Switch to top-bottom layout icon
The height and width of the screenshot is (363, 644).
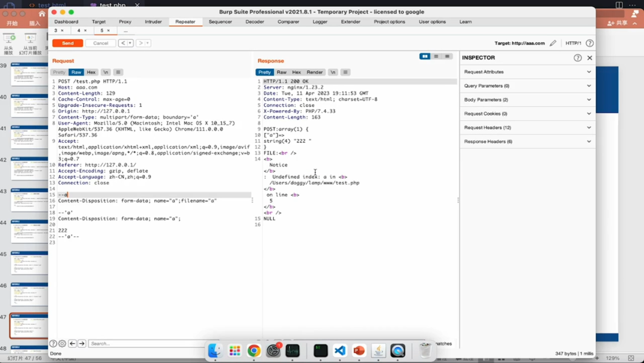pos(436,56)
